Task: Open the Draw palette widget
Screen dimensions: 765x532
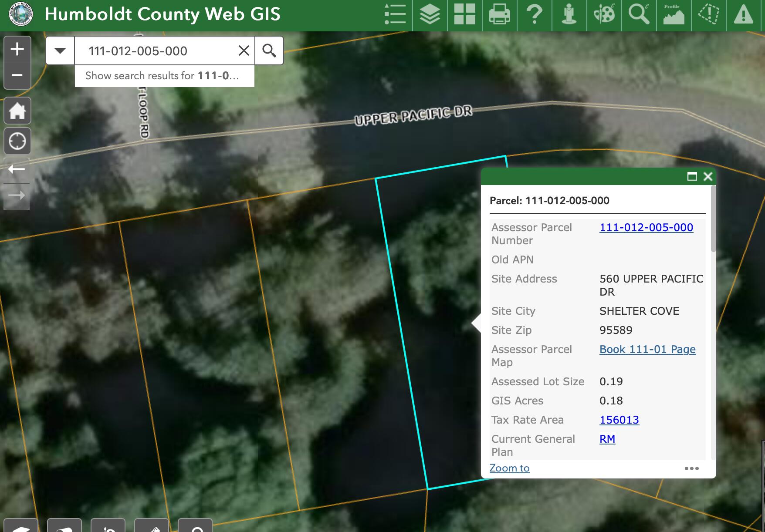Action: tap(604, 14)
